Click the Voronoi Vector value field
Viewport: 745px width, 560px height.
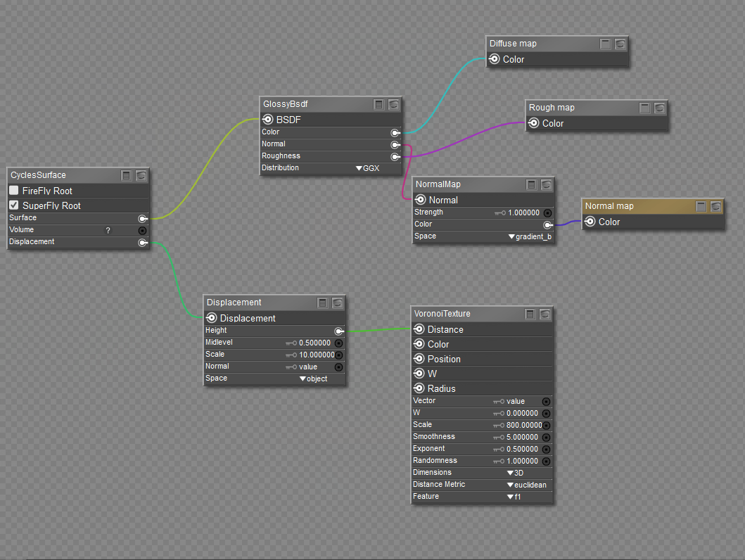(516, 402)
